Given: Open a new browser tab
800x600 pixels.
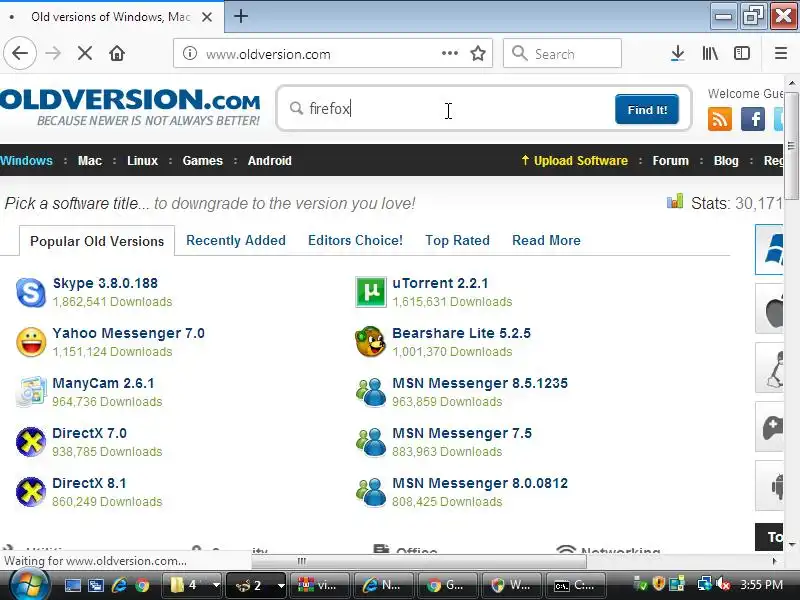Looking at the screenshot, I should pyautogui.click(x=241, y=16).
